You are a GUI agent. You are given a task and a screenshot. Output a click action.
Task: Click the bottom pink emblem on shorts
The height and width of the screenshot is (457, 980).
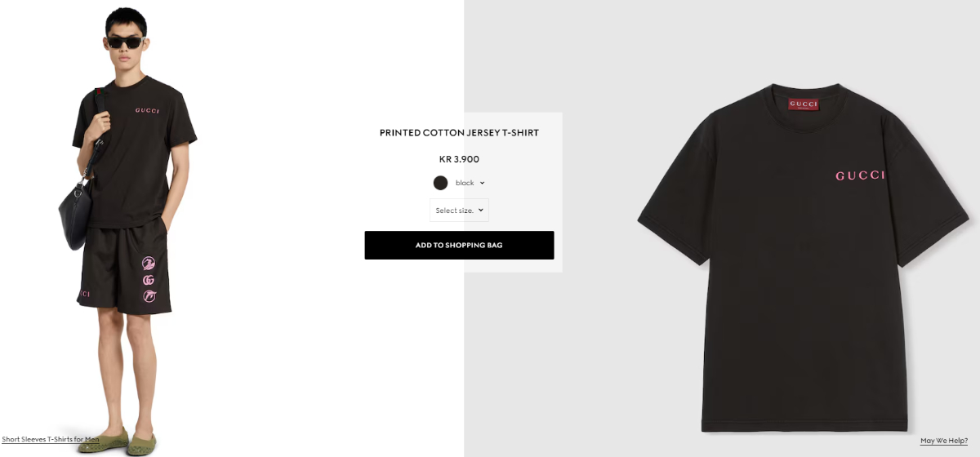pos(149,296)
